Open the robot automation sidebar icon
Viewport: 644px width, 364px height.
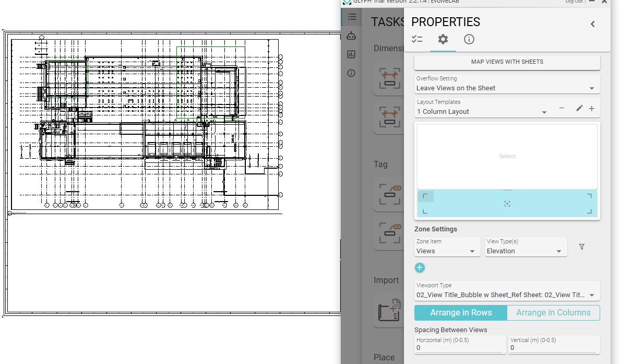tap(351, 36)
